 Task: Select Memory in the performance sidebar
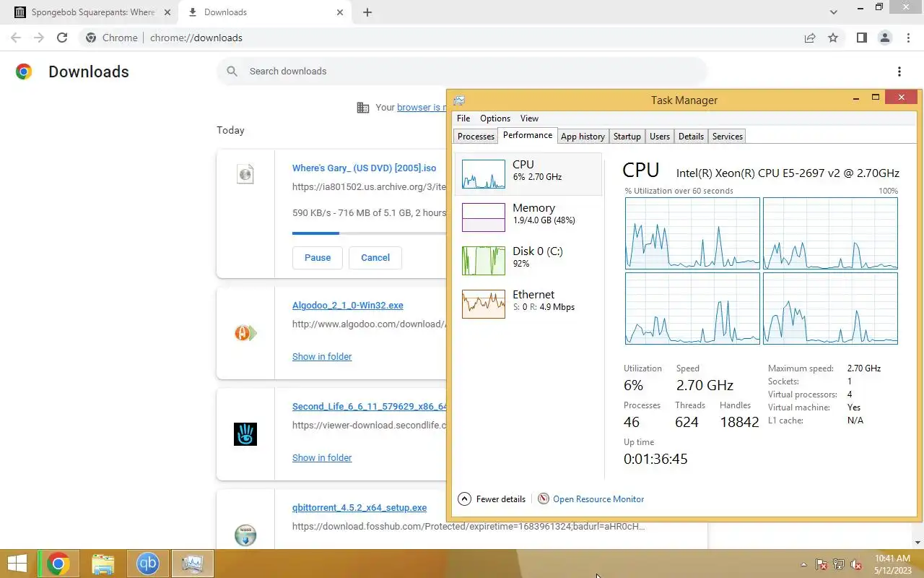pos(528,217)
